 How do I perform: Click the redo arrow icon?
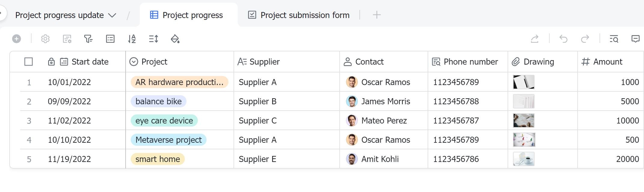tap(585, 39)
